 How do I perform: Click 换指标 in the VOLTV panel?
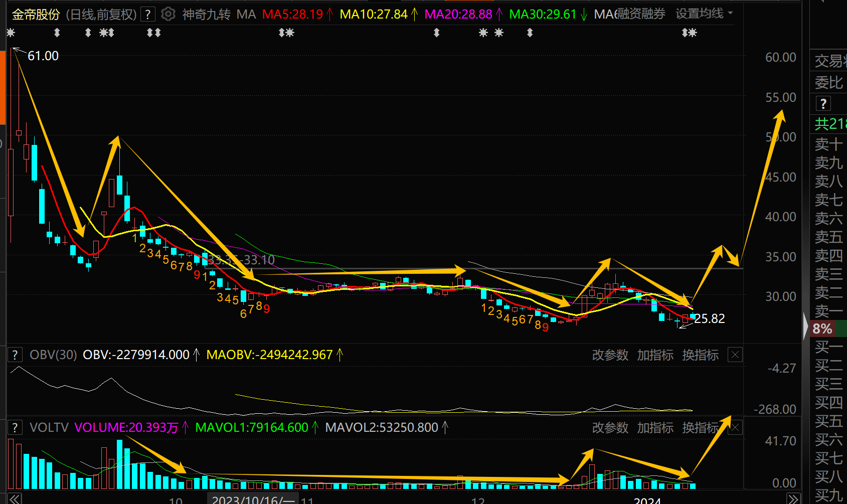(x=700, y=428)
